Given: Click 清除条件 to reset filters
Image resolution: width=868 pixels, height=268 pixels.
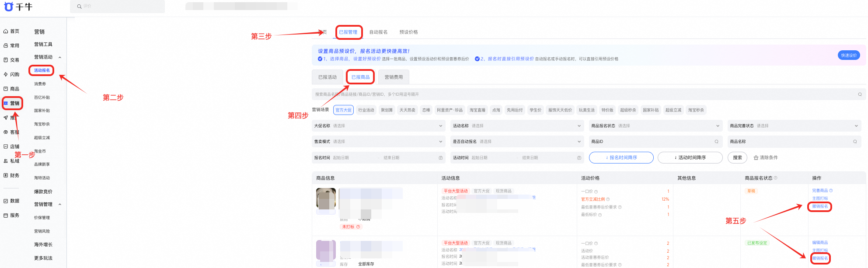Looking at the screenshot, I should pyautogui.click(x=766, y=158).
